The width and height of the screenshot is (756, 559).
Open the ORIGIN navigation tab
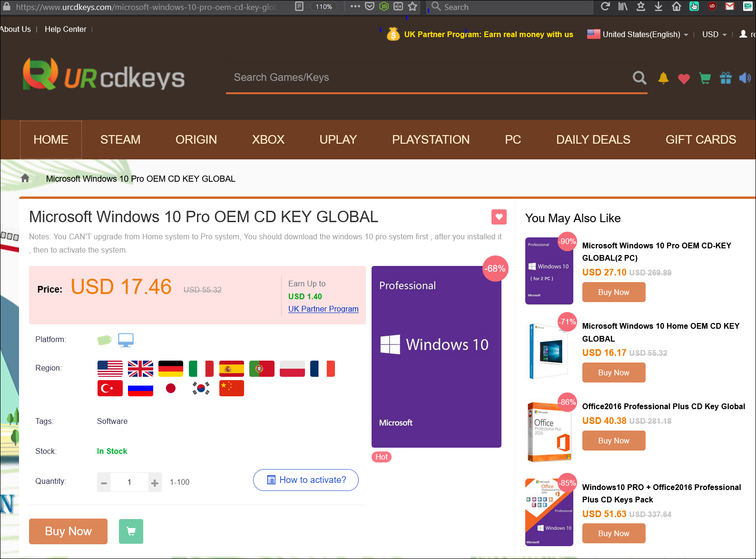tap(196, 139)
